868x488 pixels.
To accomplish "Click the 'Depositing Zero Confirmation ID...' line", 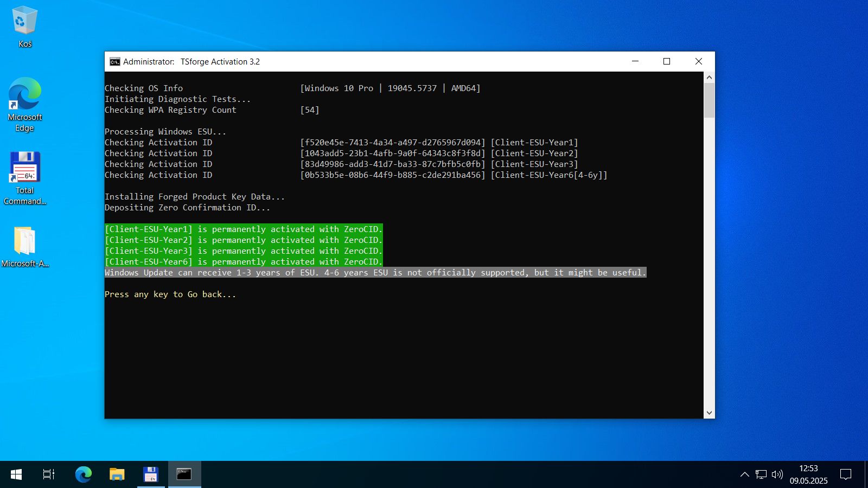I will 187,208.
